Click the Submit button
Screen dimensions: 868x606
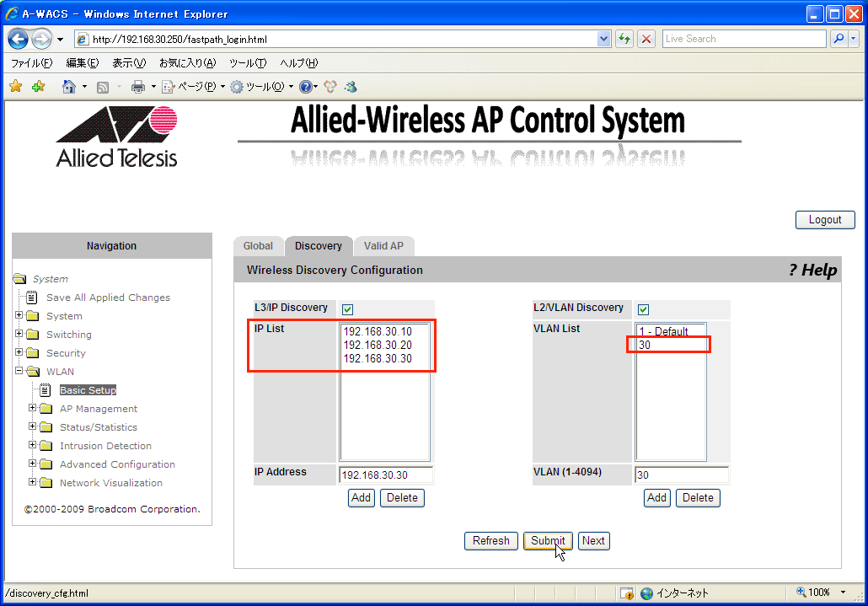(548, 541)
